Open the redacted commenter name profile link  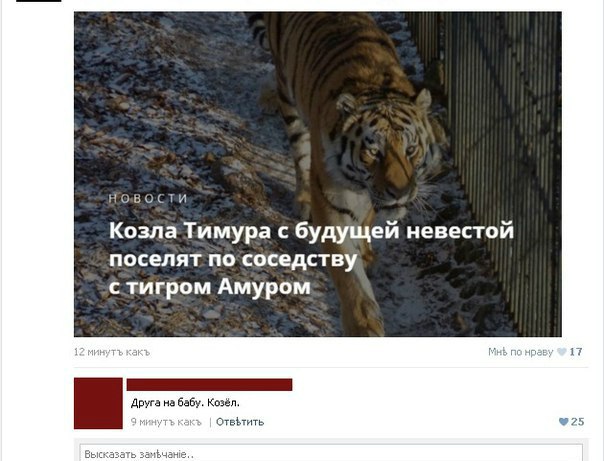(x=209, y=384)
